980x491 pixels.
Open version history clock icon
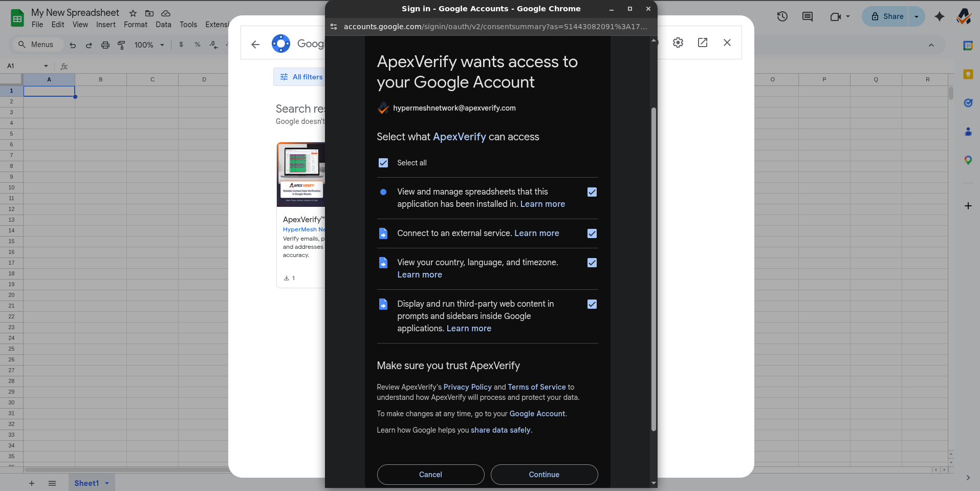coord(782,16)
